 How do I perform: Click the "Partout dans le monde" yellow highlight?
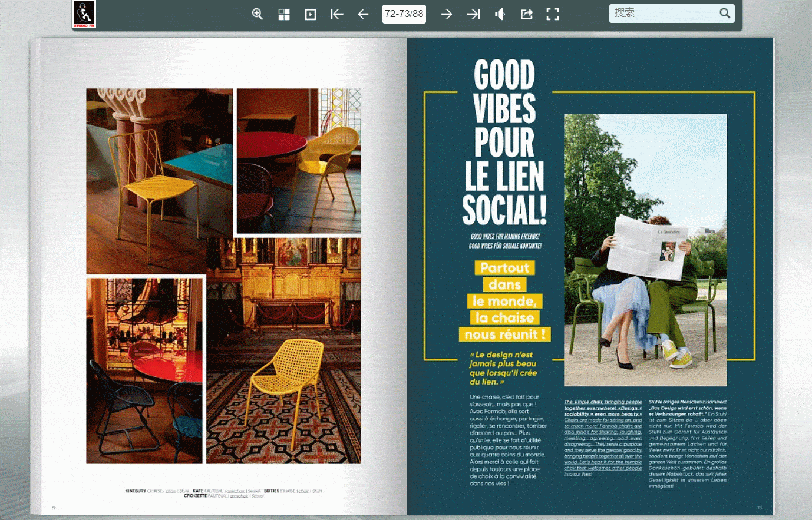coord(504,302)
